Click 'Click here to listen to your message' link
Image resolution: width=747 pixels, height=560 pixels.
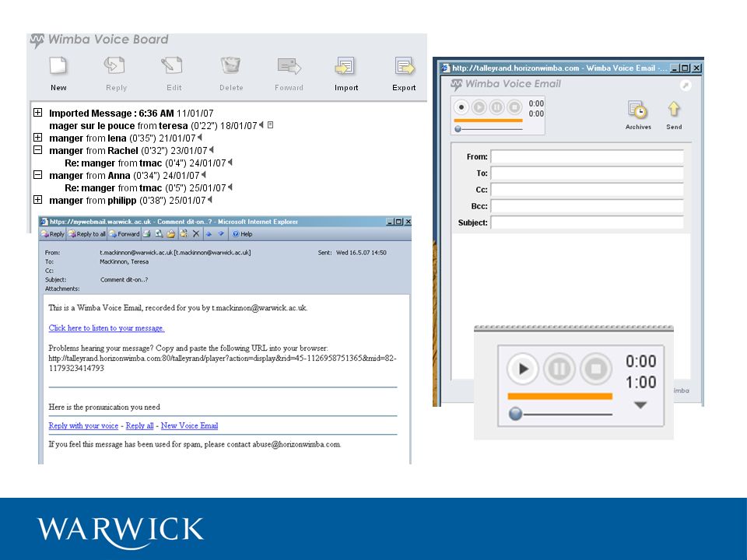pyautogui.click(x=107, y=328)
